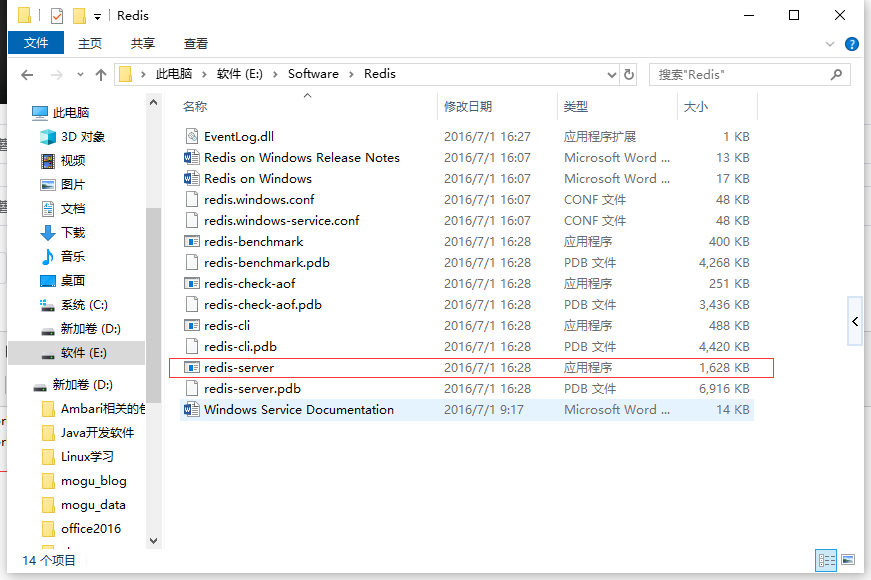This screenshot has height=580, width=871.
Task: Navigate to 此电脑 in the breadcrumb
Action: 174,74
